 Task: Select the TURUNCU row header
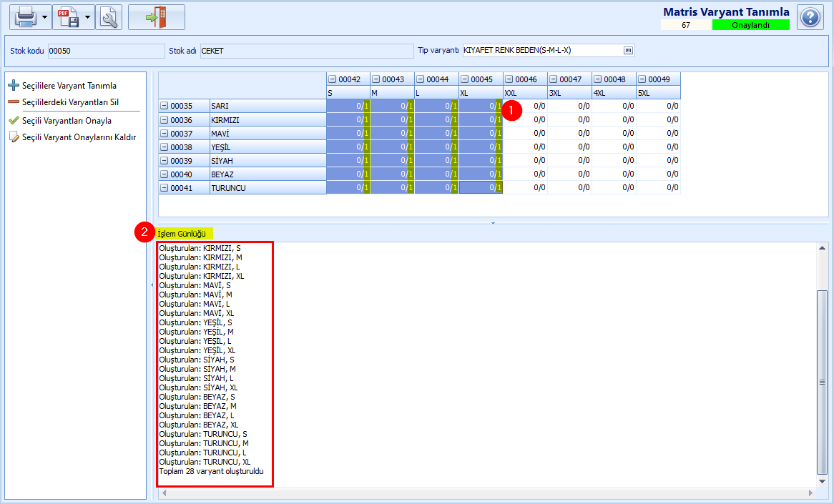[268, 188]
